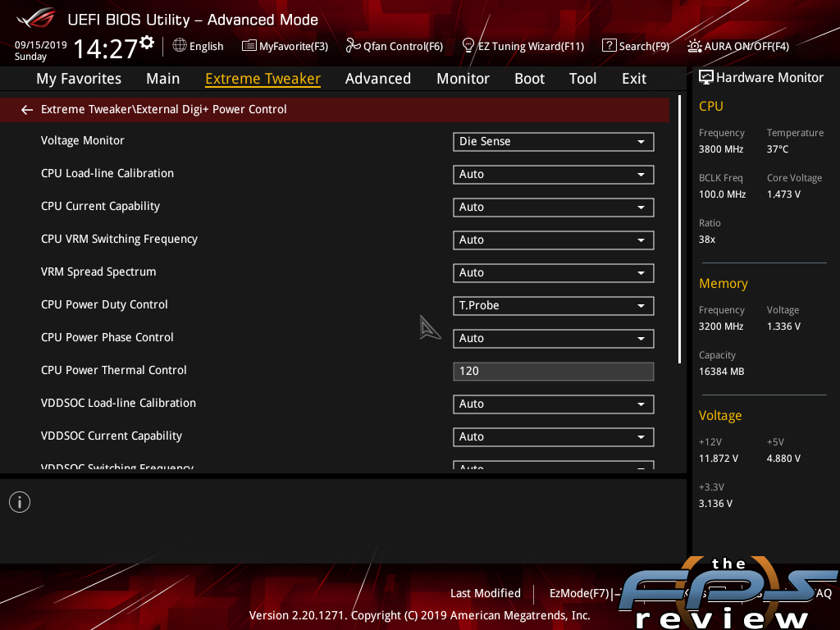Open the CPU Power Duty Control dropdown

[x=554, y=305]
